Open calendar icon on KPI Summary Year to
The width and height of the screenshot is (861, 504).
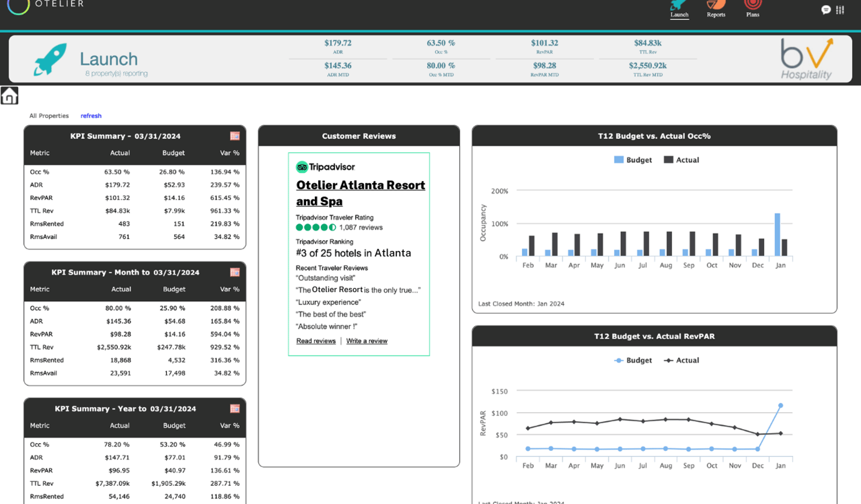(x=235, y=409)
